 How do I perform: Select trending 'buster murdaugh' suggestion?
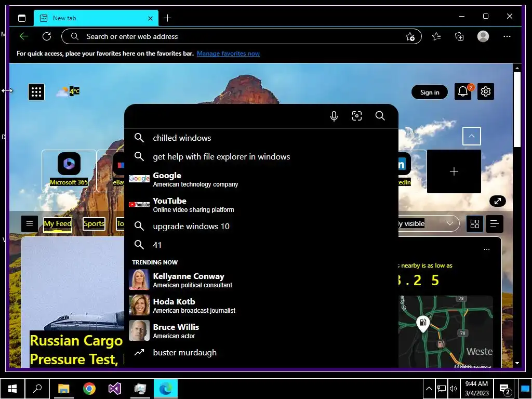261,353
